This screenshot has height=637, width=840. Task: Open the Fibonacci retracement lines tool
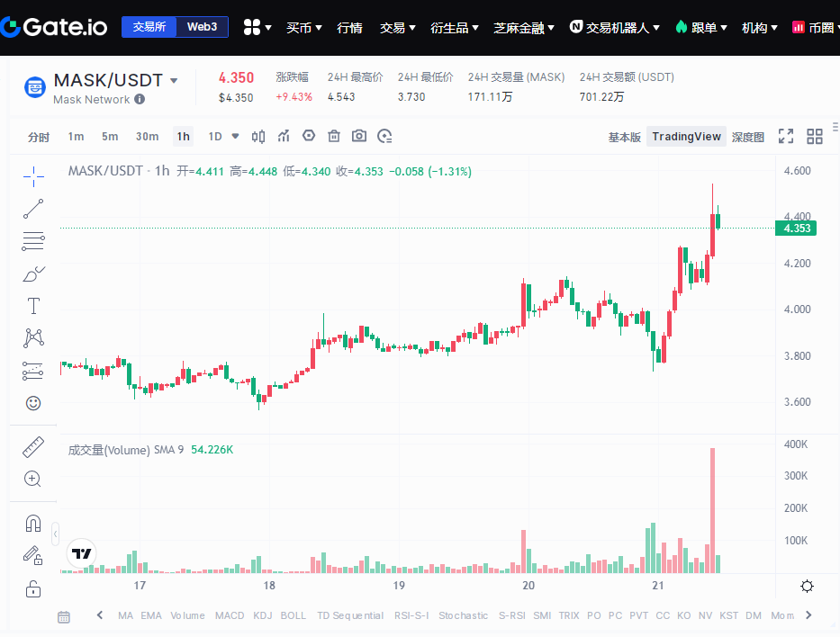pyautogui.click(x=33, y=241)
